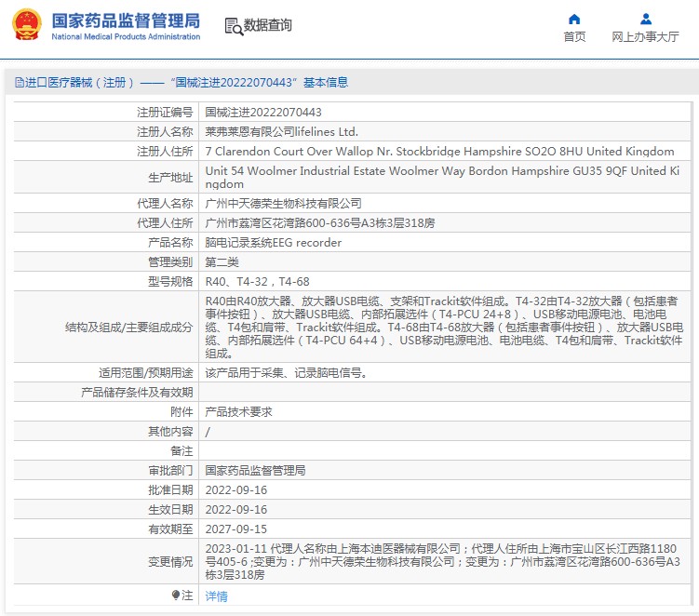Click the 注册人住所 label
The height and width of the screenshot is (616, 699).
coord(165,152)
